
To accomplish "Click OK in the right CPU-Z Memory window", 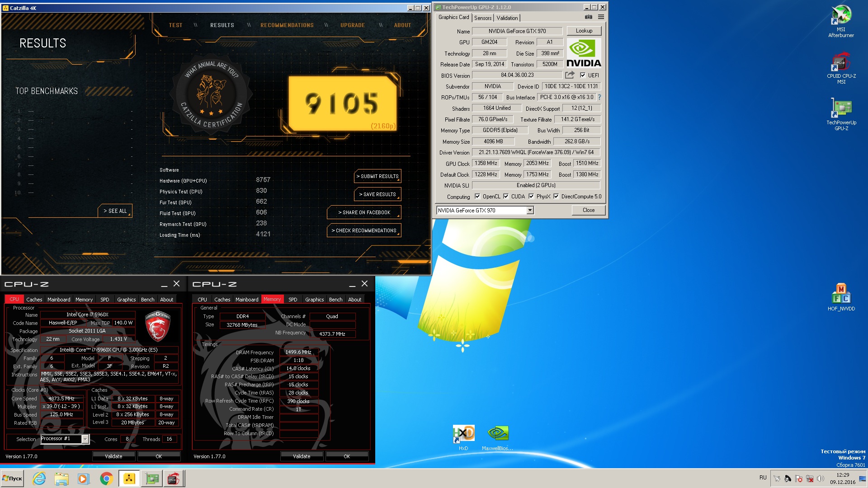I will tap(347, 456).
